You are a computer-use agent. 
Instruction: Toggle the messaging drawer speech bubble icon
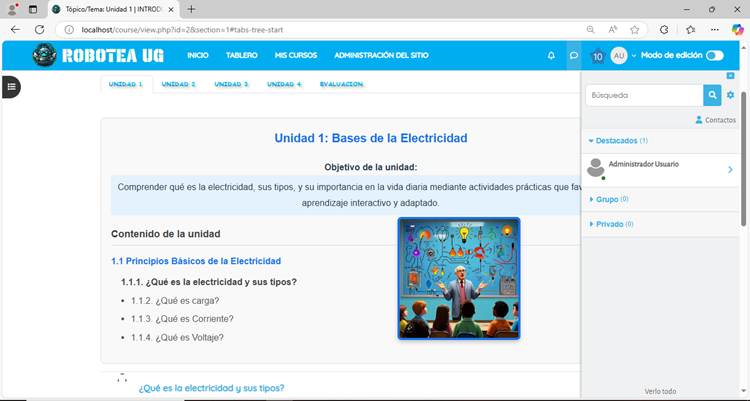574,56
